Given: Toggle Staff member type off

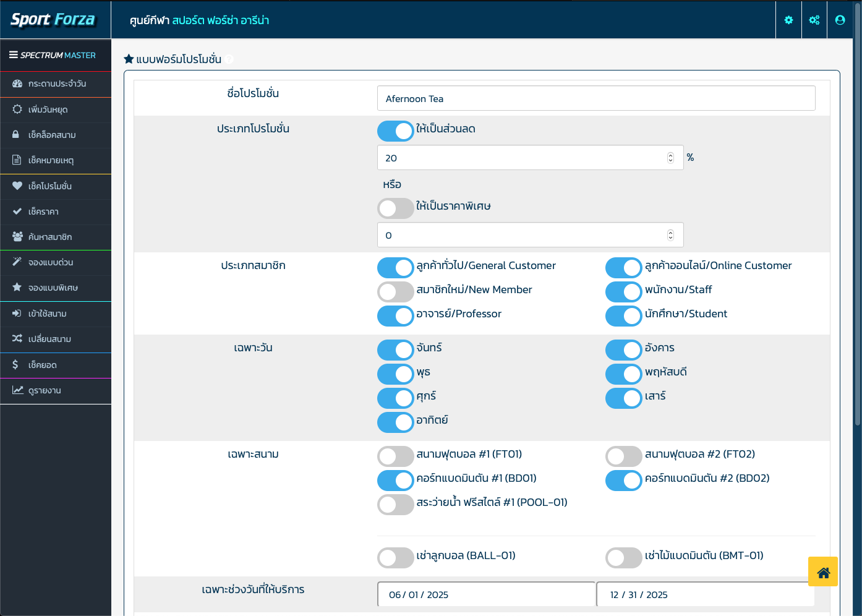Looking at the screenshot, I should [624, 292].
